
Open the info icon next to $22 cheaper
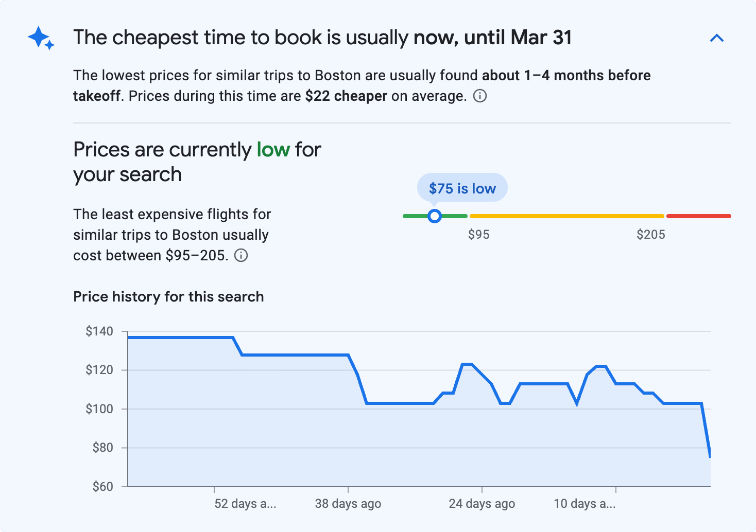[x=479, y=96]
